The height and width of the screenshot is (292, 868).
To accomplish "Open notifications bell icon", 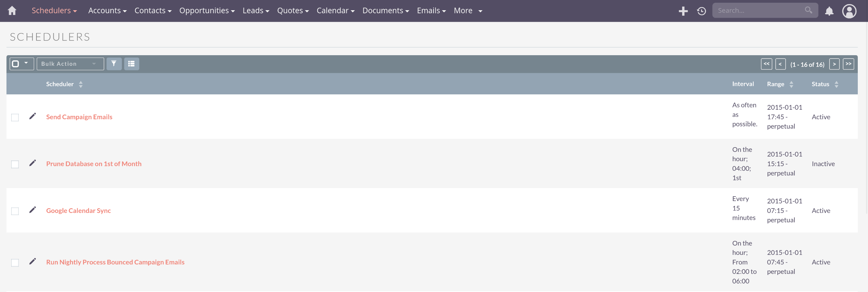I will [x=829, y=11].
